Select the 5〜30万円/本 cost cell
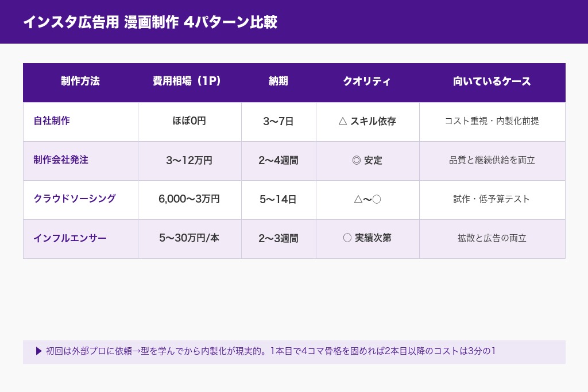This screenshot has width=588, height=392. tap(189, 239)
